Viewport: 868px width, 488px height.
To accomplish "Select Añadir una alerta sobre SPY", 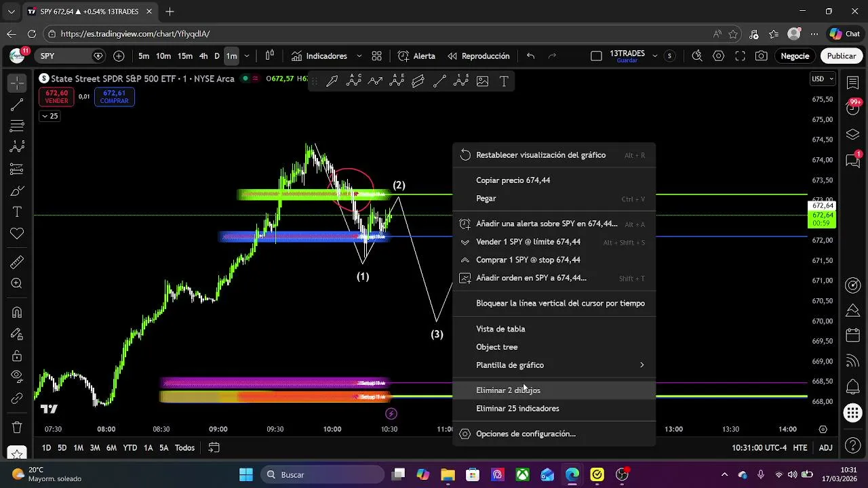I will click(554, 224).
